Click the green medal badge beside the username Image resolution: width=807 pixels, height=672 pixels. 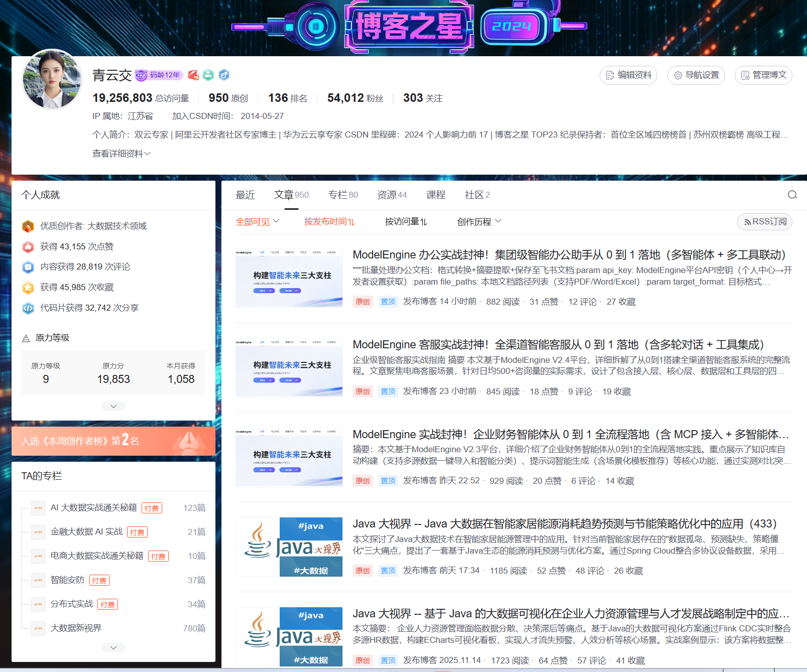[208, 75]
